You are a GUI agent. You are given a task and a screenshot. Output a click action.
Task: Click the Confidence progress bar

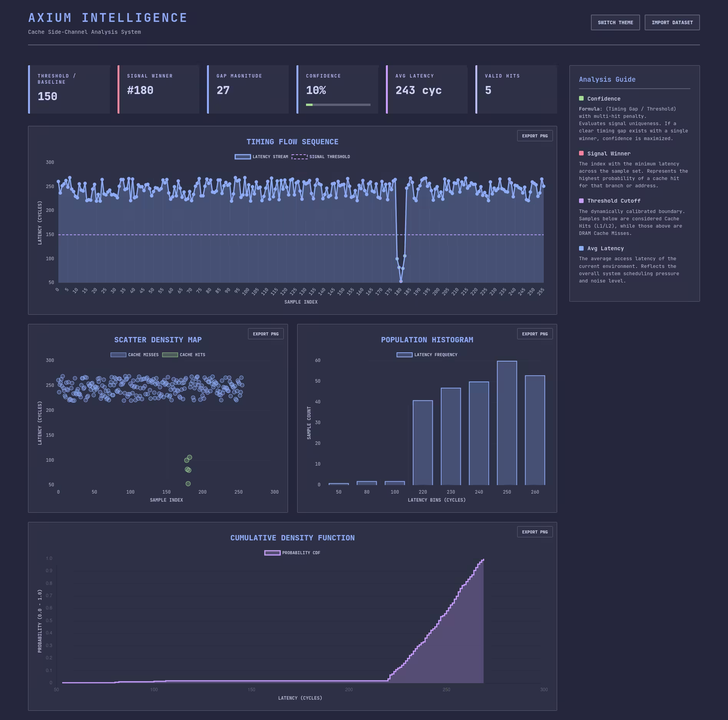pos(338,104)
